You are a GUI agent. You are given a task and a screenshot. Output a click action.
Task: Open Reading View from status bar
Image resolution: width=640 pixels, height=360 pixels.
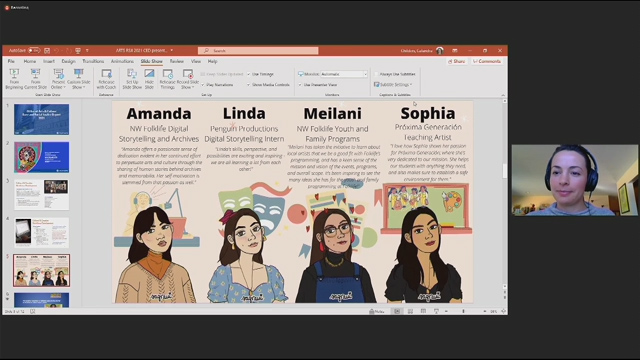pos(423,311)
